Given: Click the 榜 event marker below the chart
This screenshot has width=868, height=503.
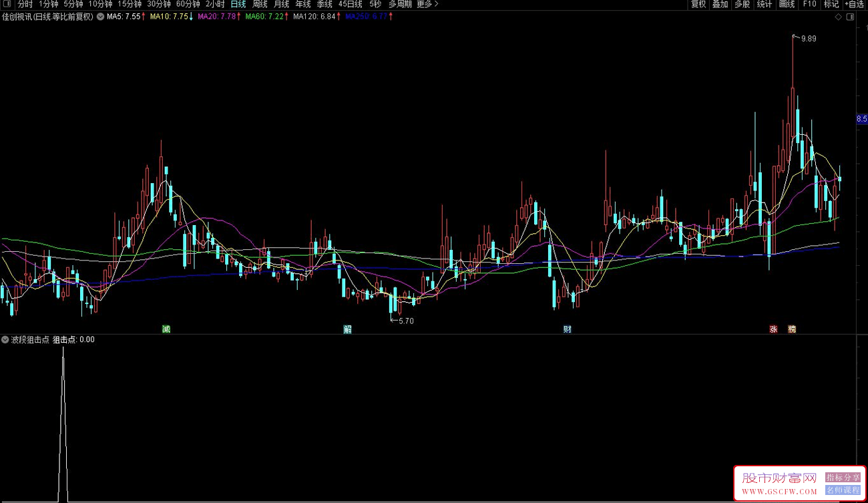Looking at the screenshot, I should (x=792, y=329).
